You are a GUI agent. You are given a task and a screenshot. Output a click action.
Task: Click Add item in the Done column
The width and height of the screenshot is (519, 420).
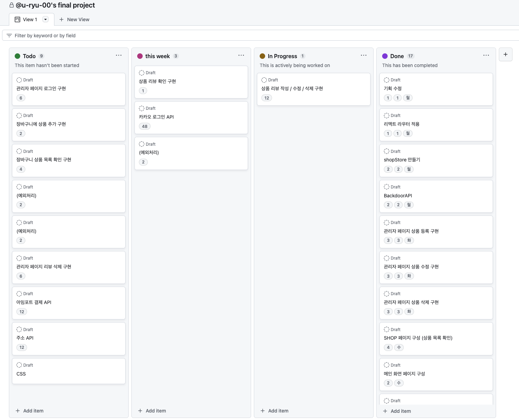coord(397,411)
